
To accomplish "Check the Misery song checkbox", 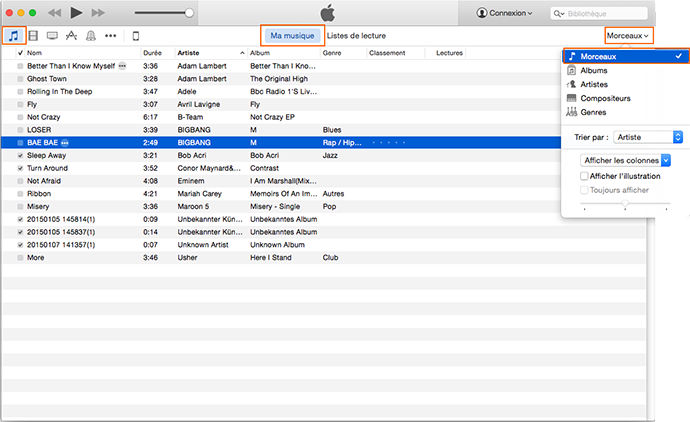I will click(20, 206).
